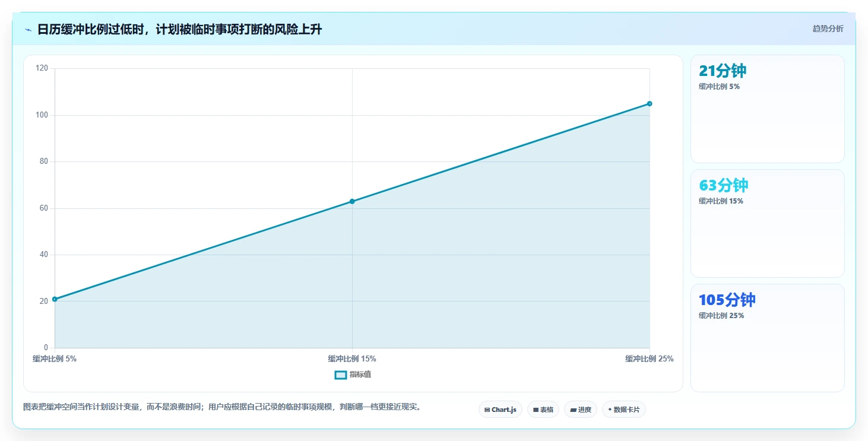Image resolution: width=868 pixels, height=441 pixels.
Task: Click the lightning icon beside the title
Action: click(x=28, y=30)
